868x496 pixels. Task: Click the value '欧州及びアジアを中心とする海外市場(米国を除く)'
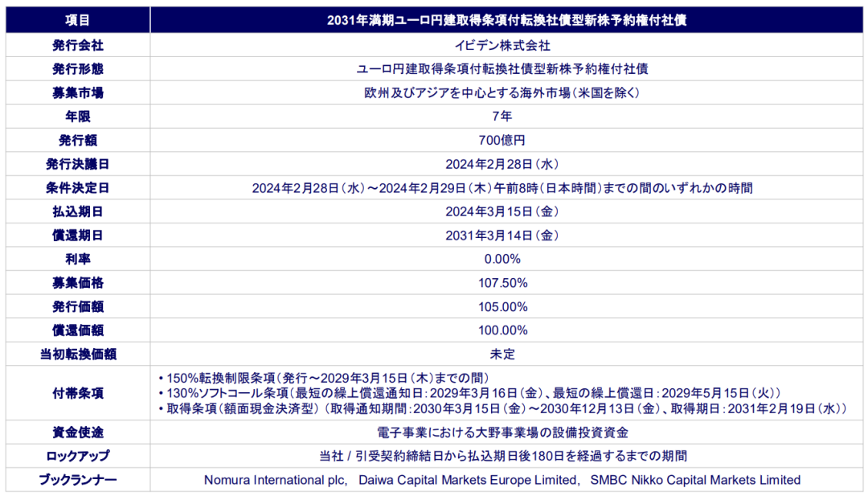click(x=502, y=93)
